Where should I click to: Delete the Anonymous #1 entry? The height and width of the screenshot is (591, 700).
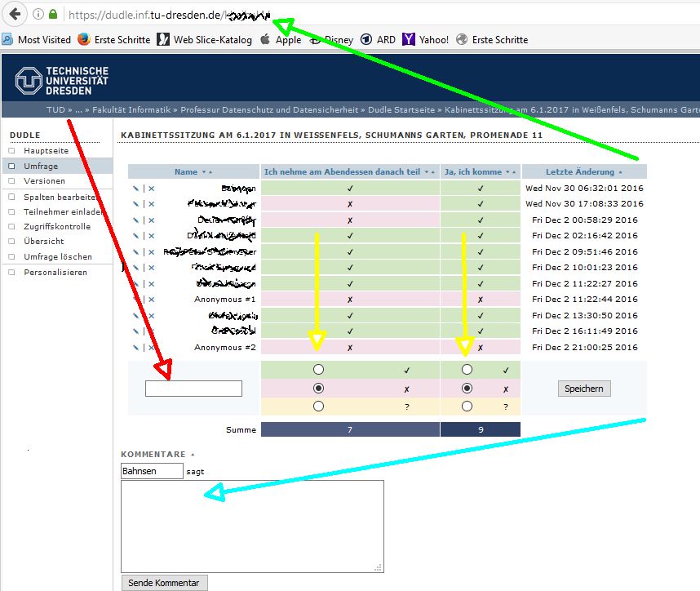[151, 300]
